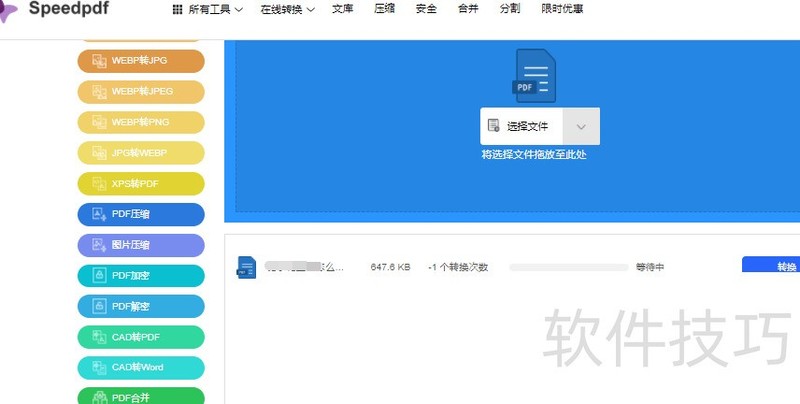Open the 分割 menu item

510,9
